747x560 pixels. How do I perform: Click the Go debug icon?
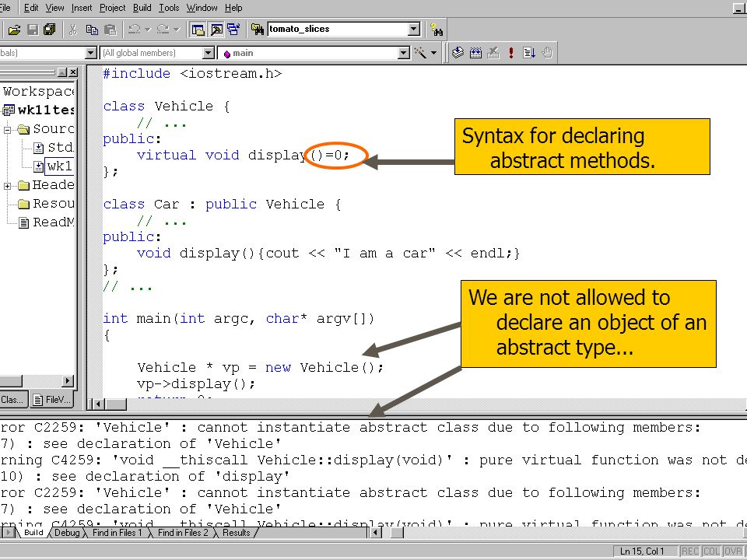click(x=529, y=52)
